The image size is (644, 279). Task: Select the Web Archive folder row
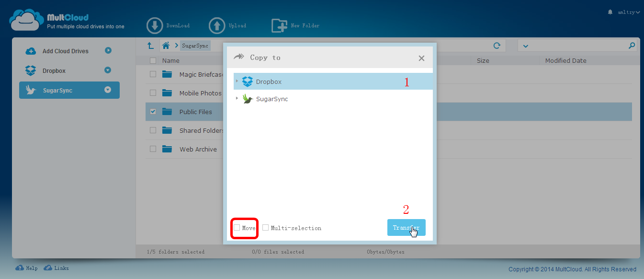[389, 149]
